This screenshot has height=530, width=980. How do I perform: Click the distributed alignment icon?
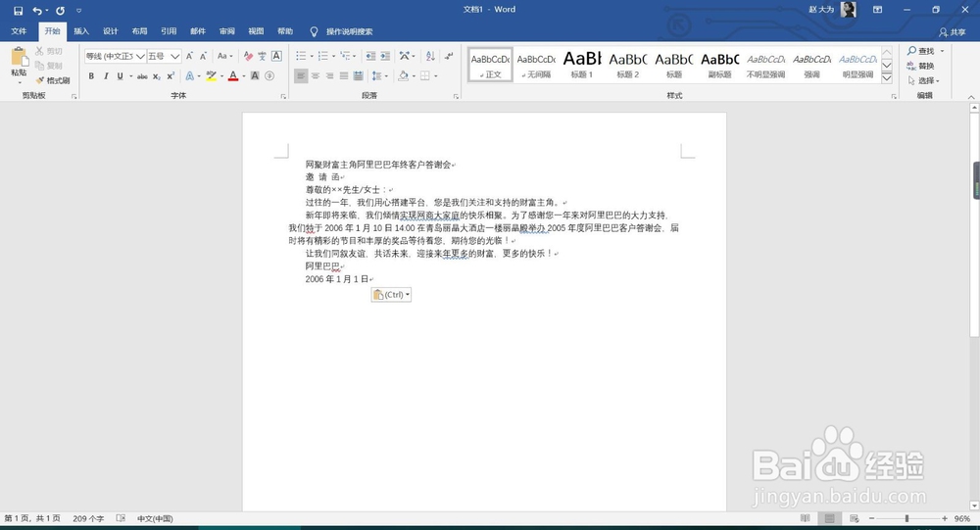click(358, 76)
